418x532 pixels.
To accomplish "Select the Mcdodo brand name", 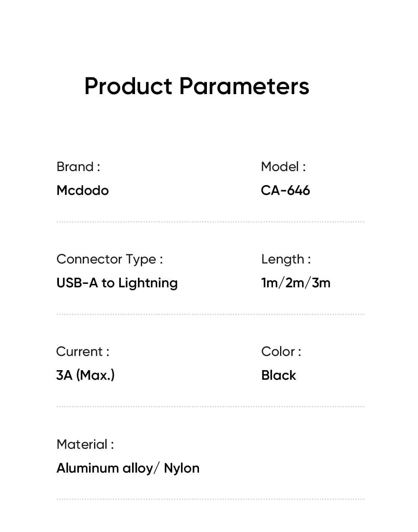I will pyautogui.click(x=82, y=191).
